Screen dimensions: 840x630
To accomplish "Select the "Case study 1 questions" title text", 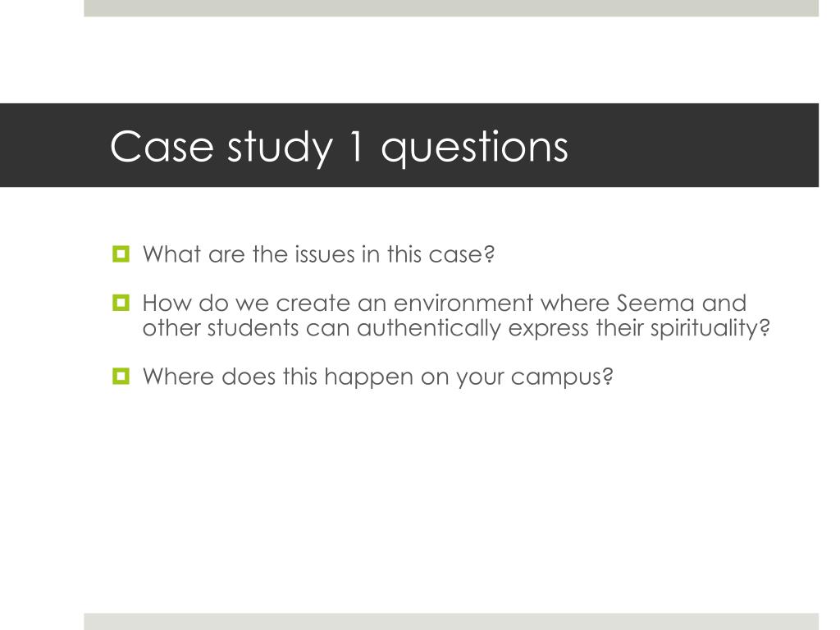I will coord(339,147).
